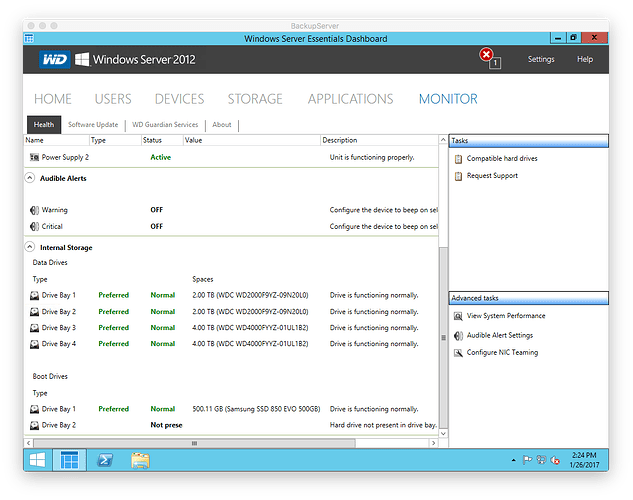Click the vertical scrollbar thumb

(443, 338)
